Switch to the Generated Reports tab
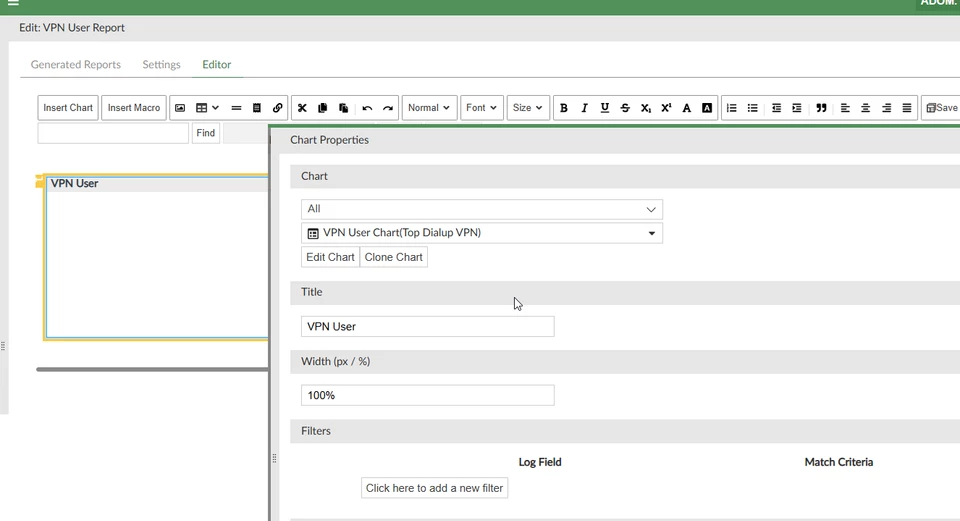This screenshot has height=521, width=960. tap(75, 64)
